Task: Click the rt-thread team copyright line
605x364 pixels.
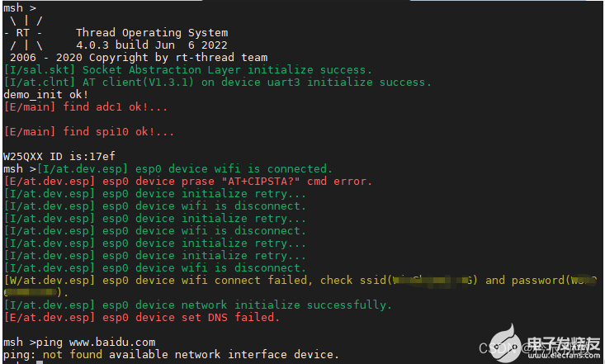Action: 136,58
